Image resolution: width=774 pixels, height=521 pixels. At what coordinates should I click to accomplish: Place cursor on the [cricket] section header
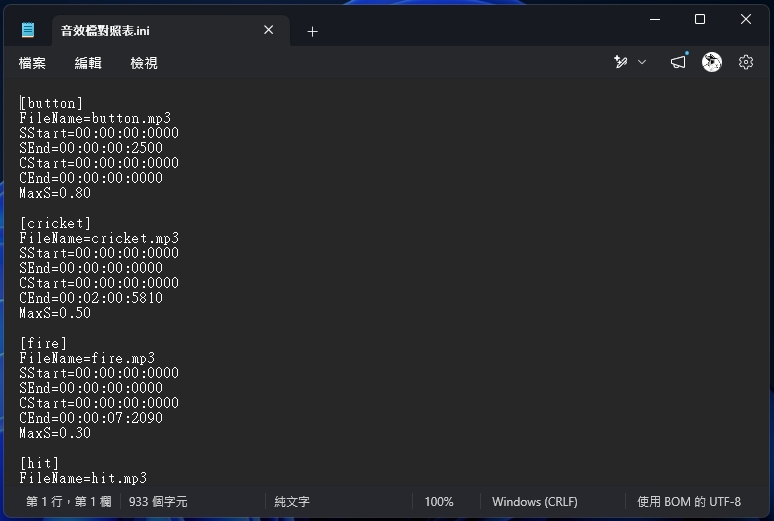coord(55,223)
